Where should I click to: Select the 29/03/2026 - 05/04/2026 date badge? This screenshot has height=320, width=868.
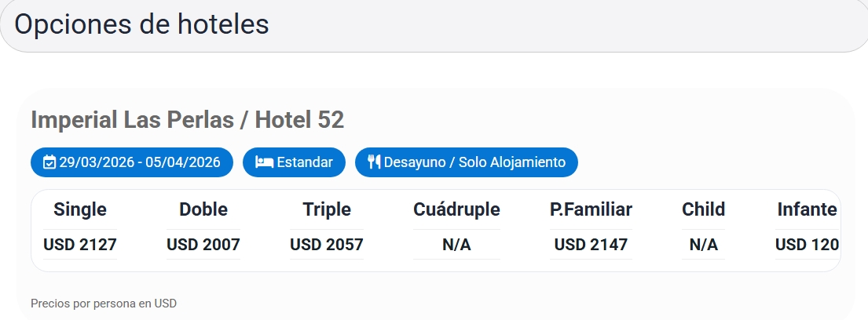pos(132,162)
